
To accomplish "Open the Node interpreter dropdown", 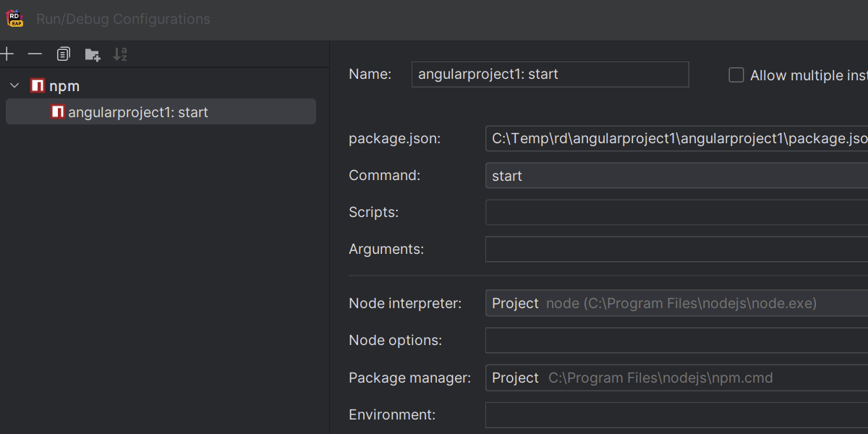I will [x=676, y=304].
